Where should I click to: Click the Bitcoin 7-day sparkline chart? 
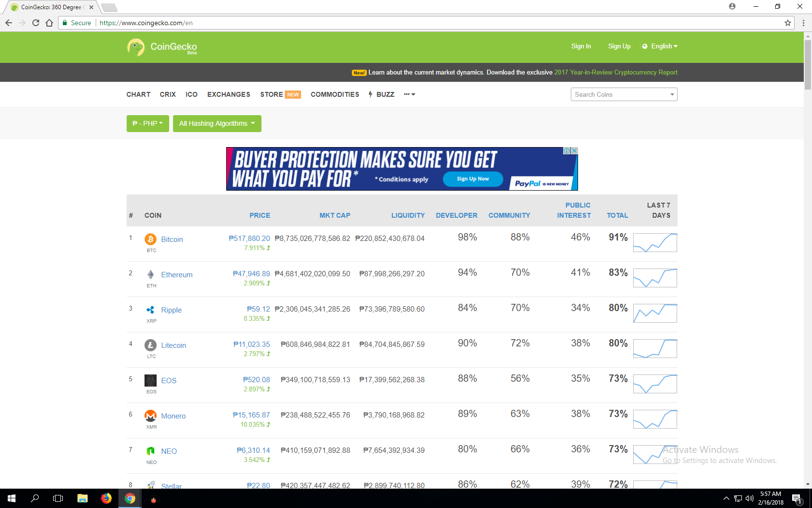tap(655, 242)
